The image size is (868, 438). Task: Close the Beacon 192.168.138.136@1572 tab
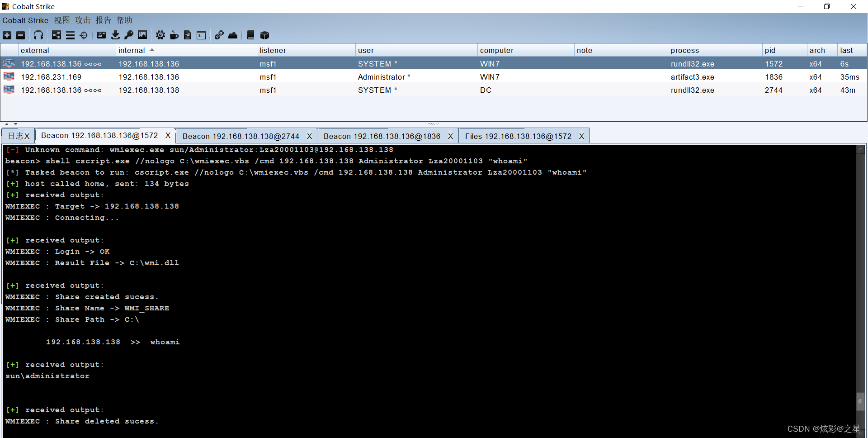click(168, 135)
